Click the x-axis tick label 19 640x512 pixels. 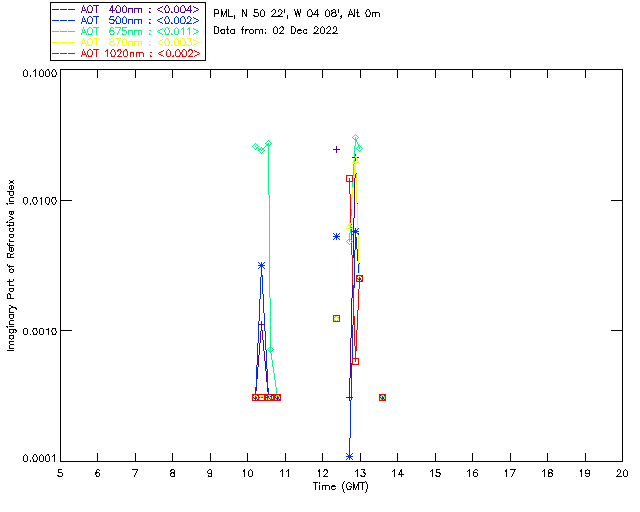click(585, 473)
